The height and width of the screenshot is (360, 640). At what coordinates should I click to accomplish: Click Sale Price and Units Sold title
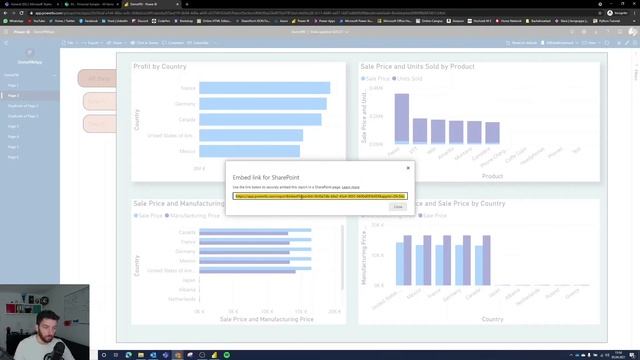point(418,67)
